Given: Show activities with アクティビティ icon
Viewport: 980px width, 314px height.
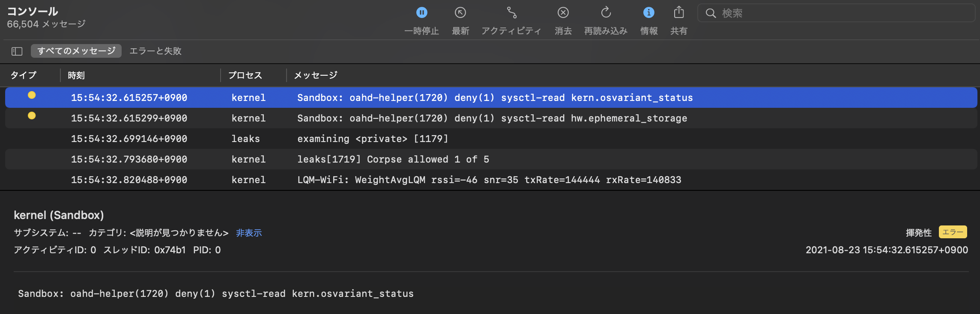Looking at the screenshot, I should tap(511, 13).
